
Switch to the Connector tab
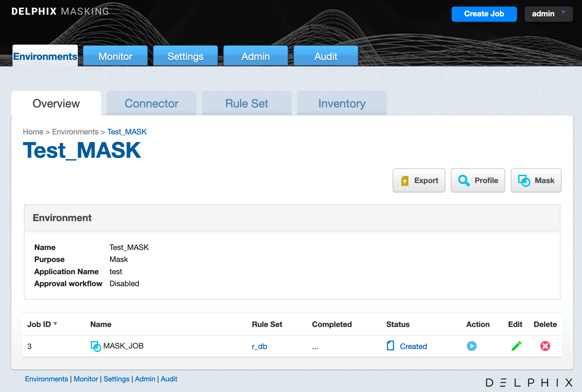(151, 103)
